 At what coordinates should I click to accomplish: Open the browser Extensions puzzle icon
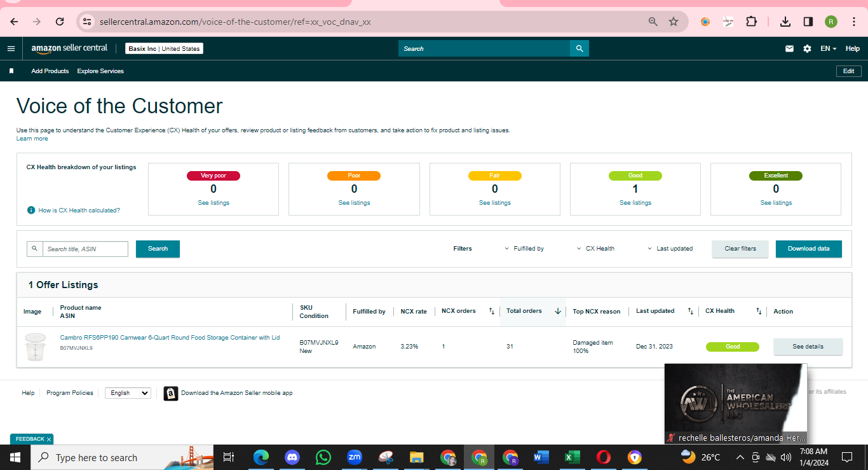[x=751, y=22]
